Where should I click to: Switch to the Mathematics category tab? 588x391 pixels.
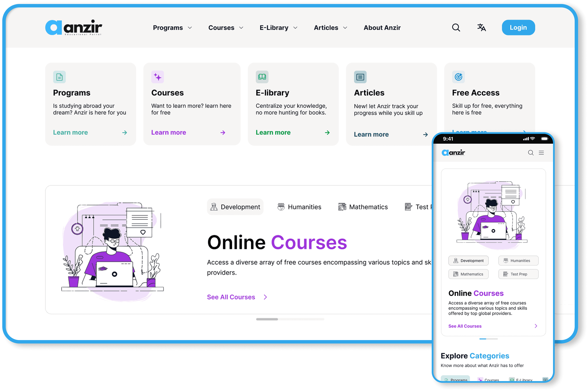[363, 207]
